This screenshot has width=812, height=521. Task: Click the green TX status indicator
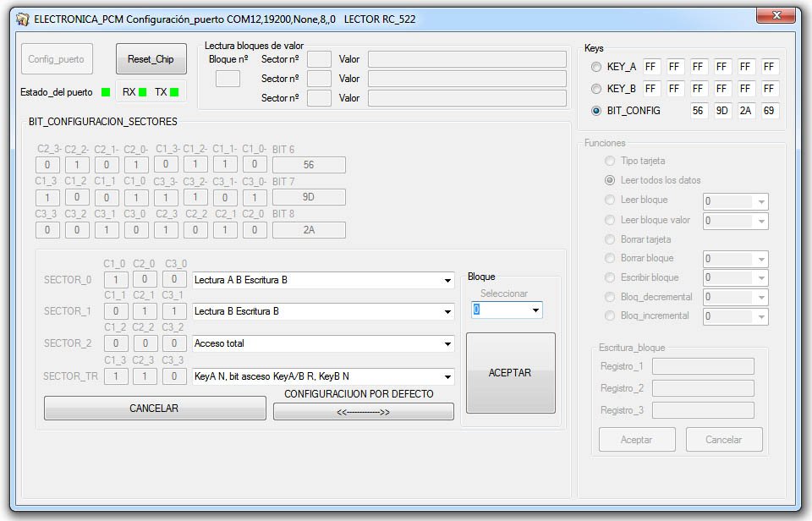point(174,92)
